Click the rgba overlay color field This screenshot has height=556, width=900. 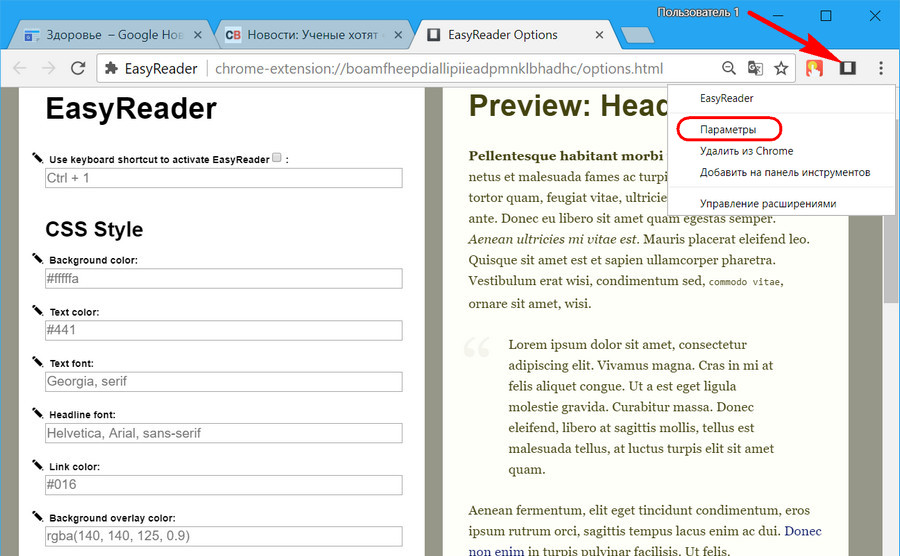coord(224,536)
